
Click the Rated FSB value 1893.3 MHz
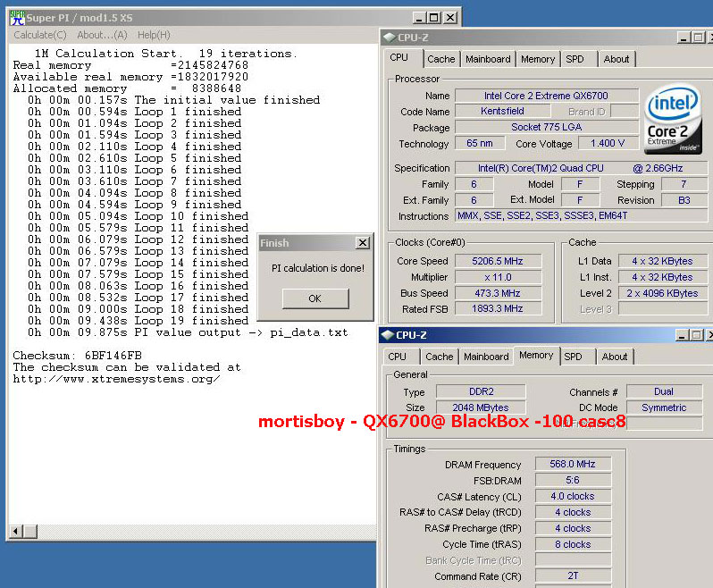(x=498, y=308)
